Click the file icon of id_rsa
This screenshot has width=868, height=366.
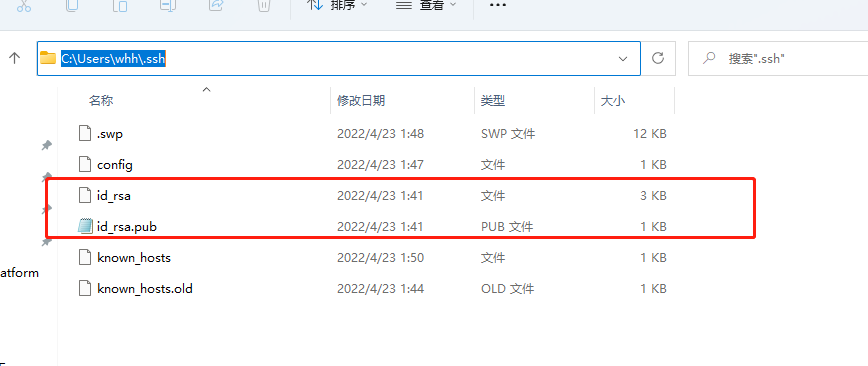click(x=85, y=195)
